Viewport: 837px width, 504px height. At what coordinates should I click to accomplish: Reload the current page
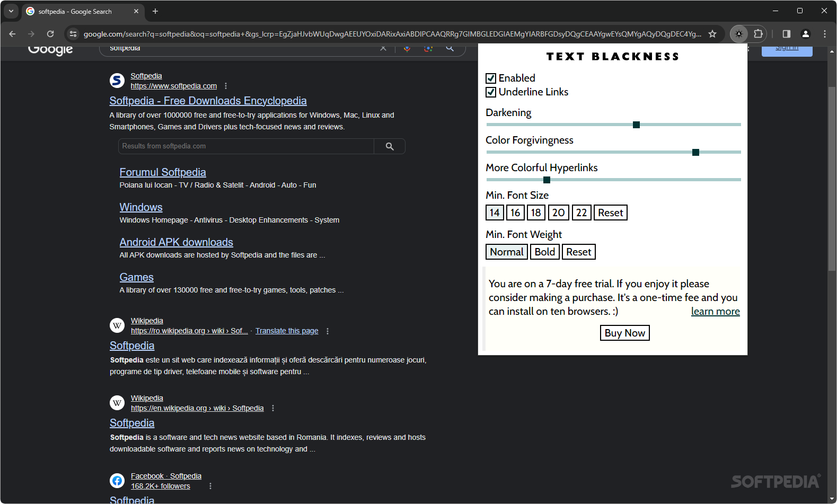click(50, 34)
